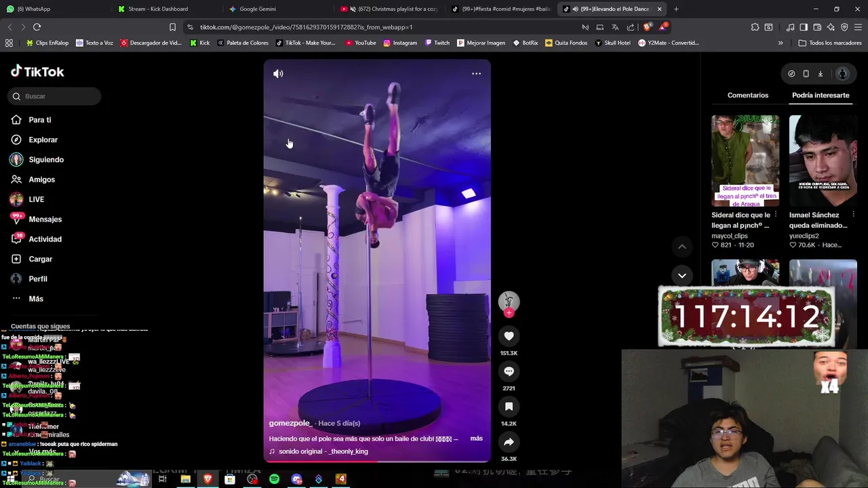The image size is (868, 488).
Task: Open the Kick bookmark
Action: [199, 43]
